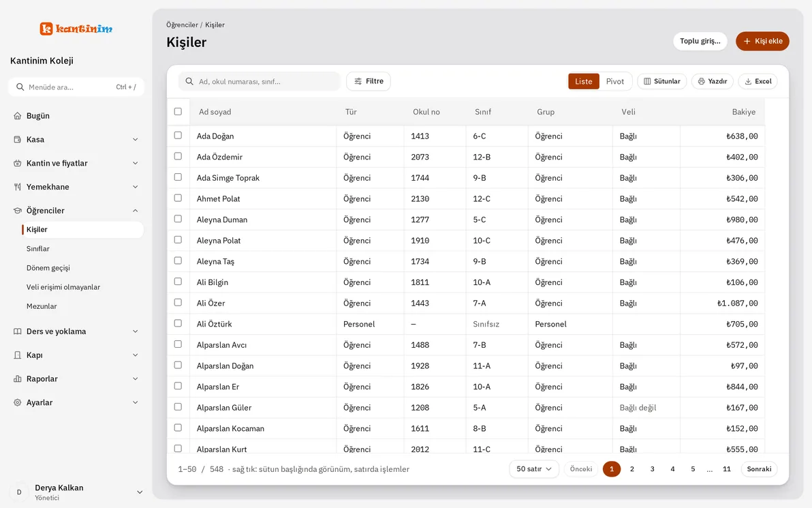Click the magnifier icon in table search

(x=189, y=81)
